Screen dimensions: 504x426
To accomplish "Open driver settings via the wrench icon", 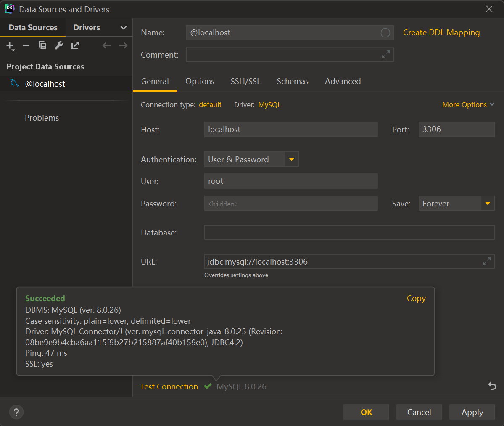I will [x=59, y=45].
